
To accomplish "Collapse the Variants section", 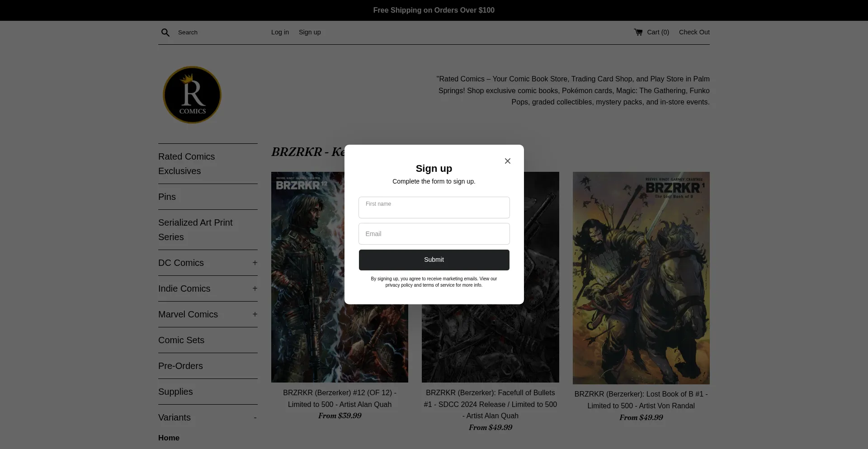I will pyautogui.click(x=255, y=418).
